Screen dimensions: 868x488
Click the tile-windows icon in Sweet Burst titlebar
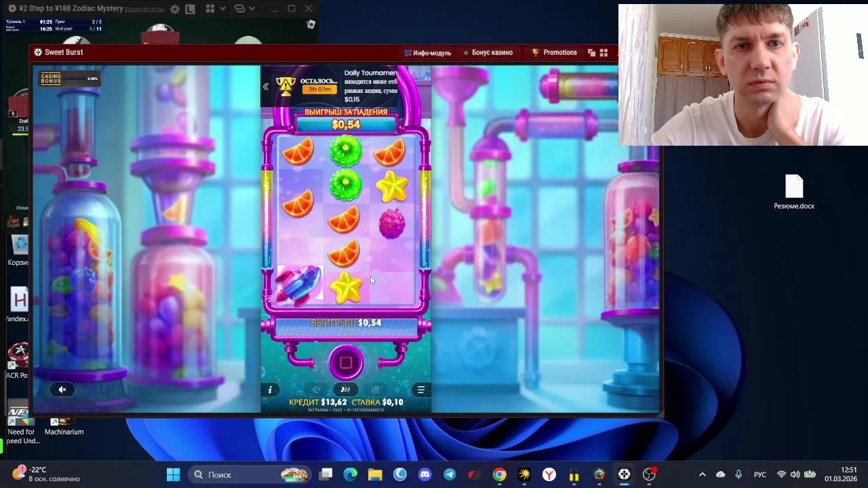tap(591, 52)
